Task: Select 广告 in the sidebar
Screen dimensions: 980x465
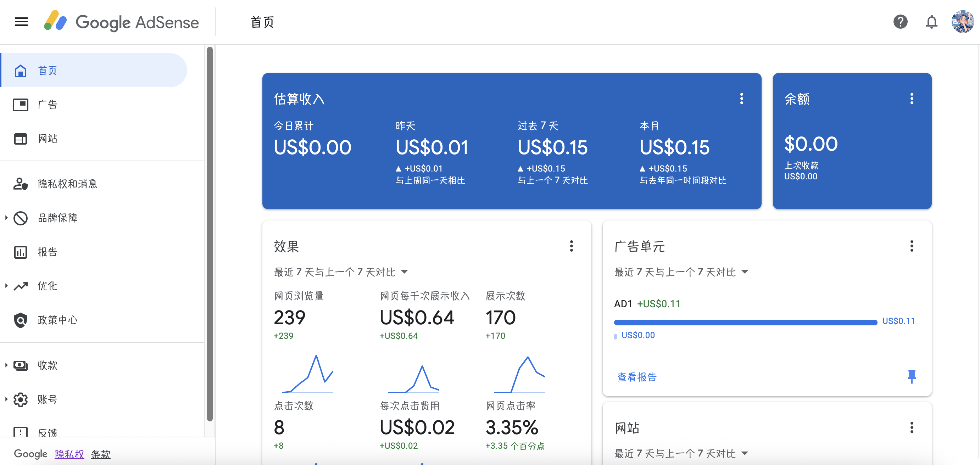Action: click(94, 105)
